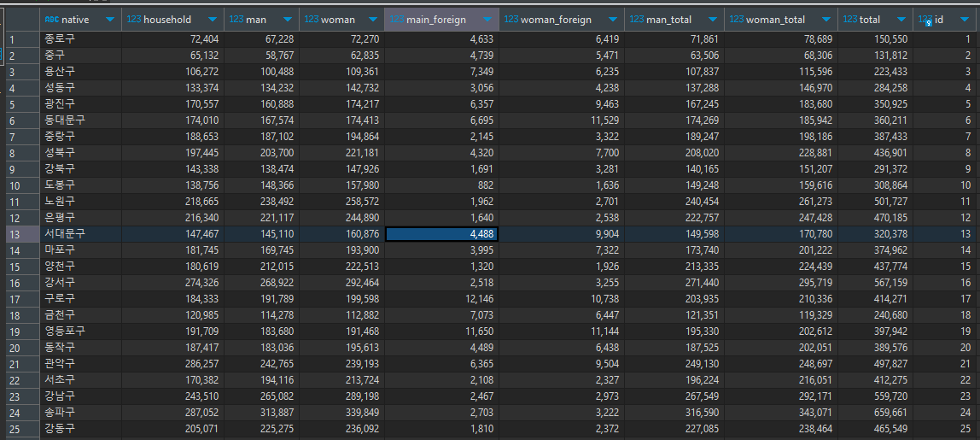Click main_foreign value 12,146
The width and height of the screenshot is (980, 440).
click(441, 298)
